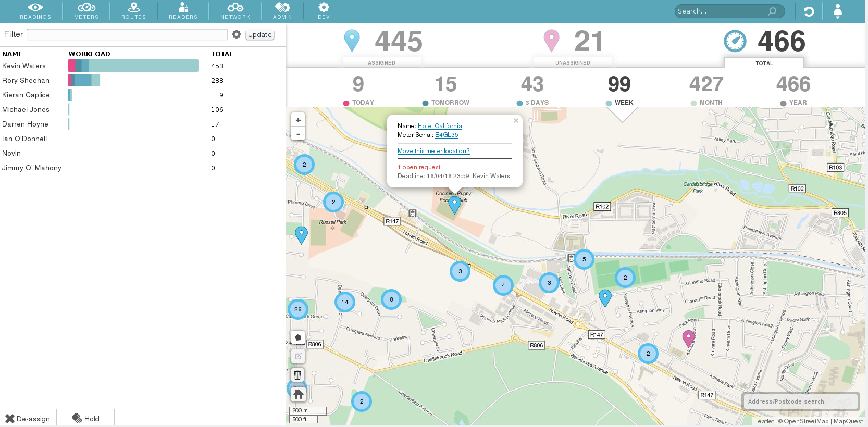868x427 pixels.
Task: Select the draw polygon map tool
Action: point(298,337)
